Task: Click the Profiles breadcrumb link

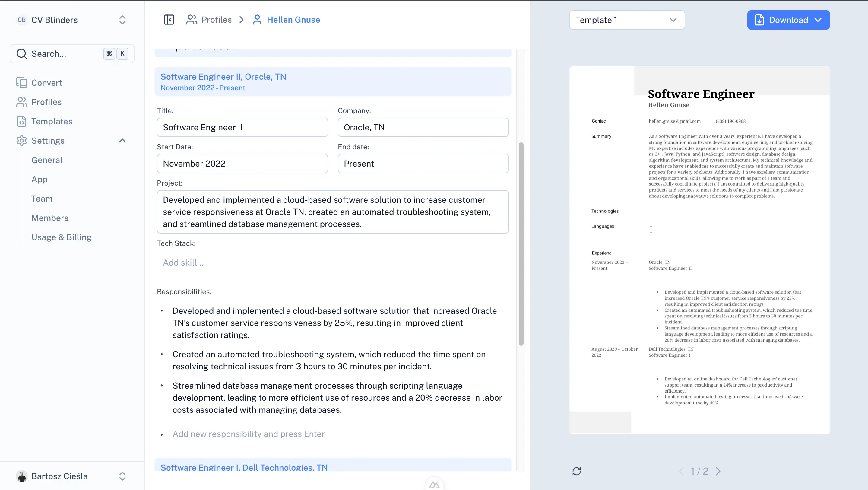Action: tap(216, 20)
